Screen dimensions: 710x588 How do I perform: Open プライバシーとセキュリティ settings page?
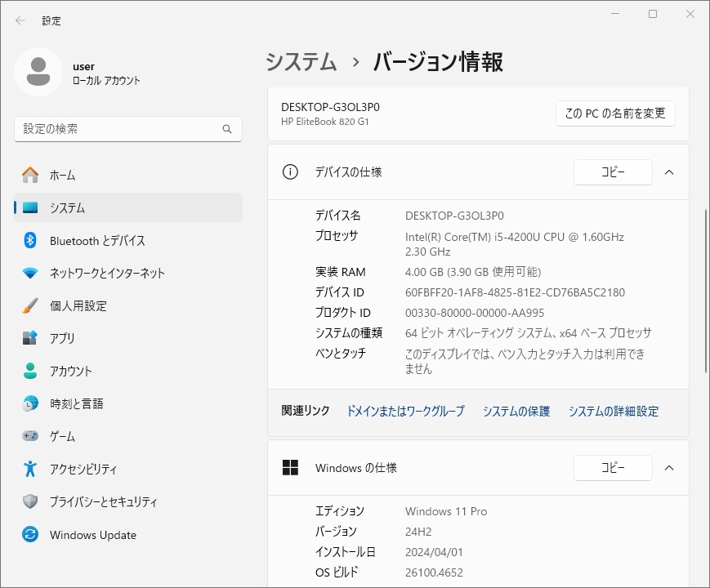pyautogui.click(x=128, y=501)
